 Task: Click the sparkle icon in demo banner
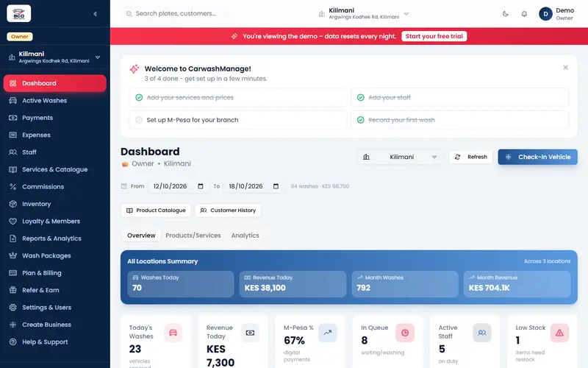[x=234, y=36]
